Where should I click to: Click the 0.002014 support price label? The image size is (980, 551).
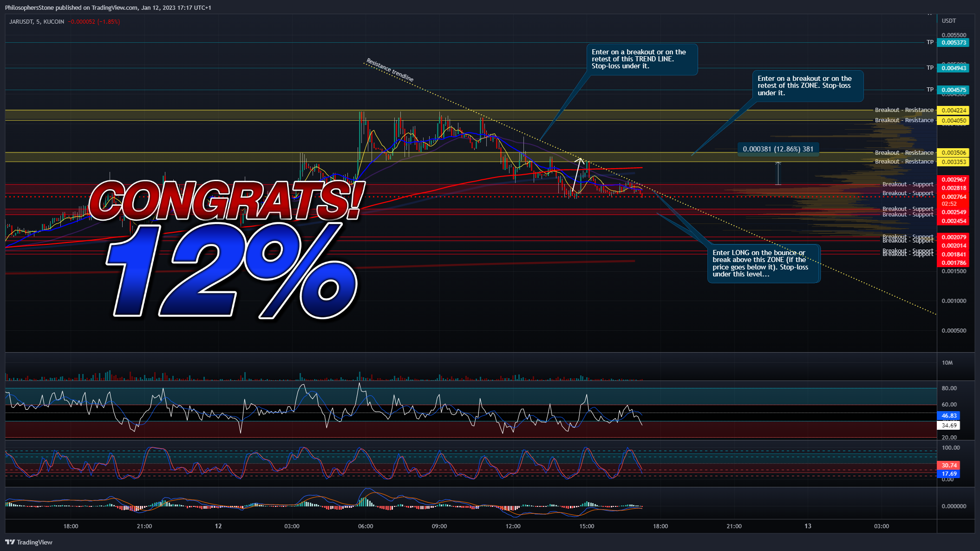(953, 246)
